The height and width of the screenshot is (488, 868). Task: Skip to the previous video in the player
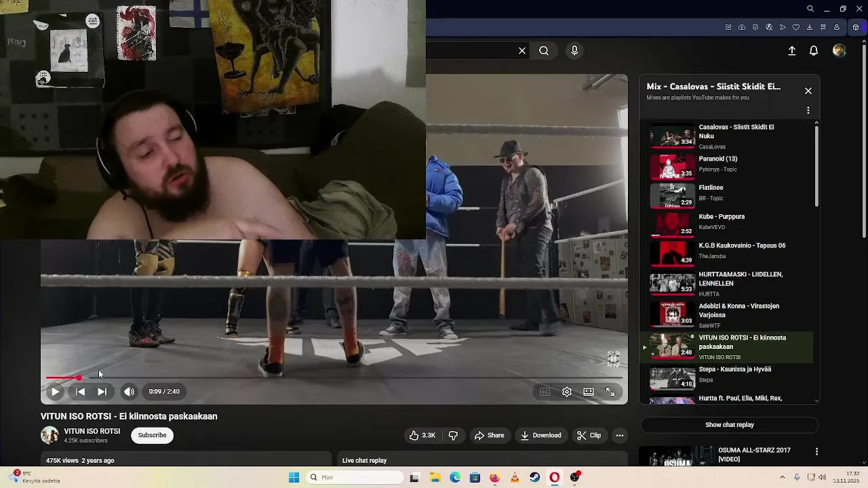point(80,392)
